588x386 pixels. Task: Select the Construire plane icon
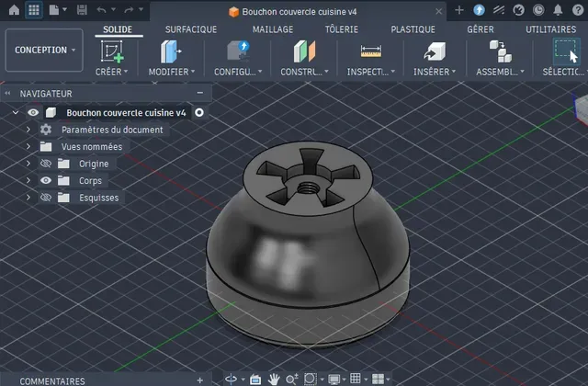tap(304, 51)
